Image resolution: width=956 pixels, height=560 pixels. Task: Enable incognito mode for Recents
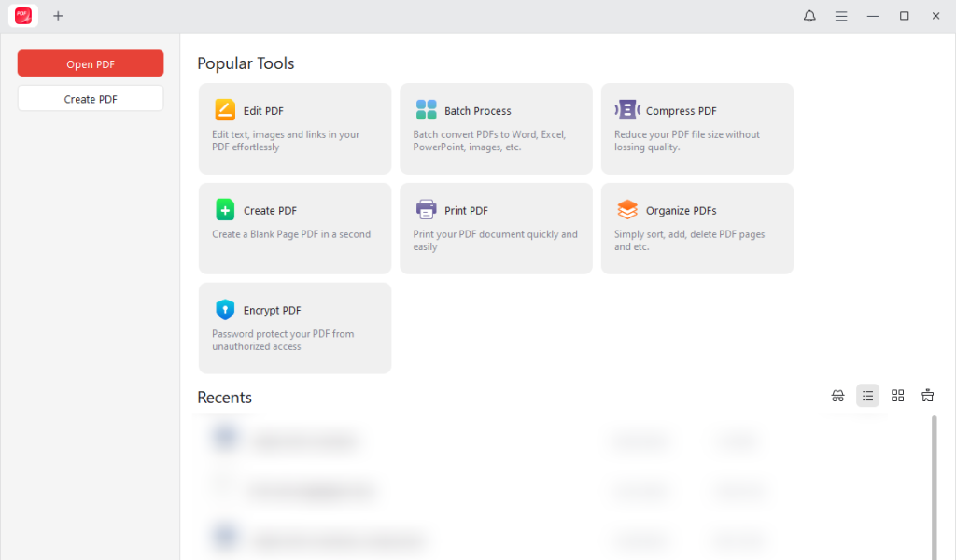[x=837, y=395]
